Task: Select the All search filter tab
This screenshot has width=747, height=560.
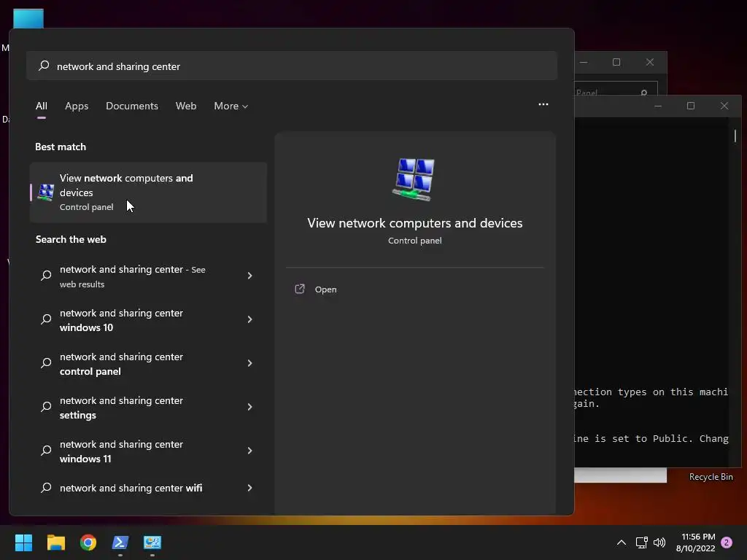Action: (x=42, y=106)
